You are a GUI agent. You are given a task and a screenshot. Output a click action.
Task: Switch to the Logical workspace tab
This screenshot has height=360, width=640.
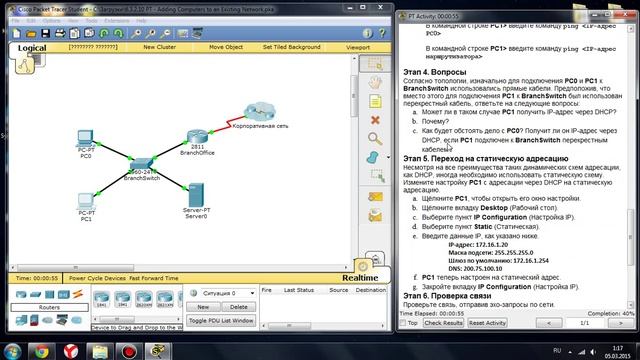coord(32,48)
